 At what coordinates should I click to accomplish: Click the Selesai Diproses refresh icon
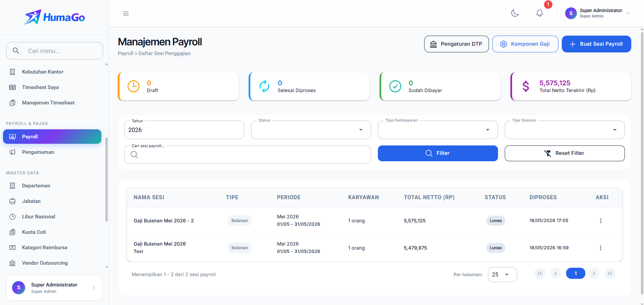264,86
